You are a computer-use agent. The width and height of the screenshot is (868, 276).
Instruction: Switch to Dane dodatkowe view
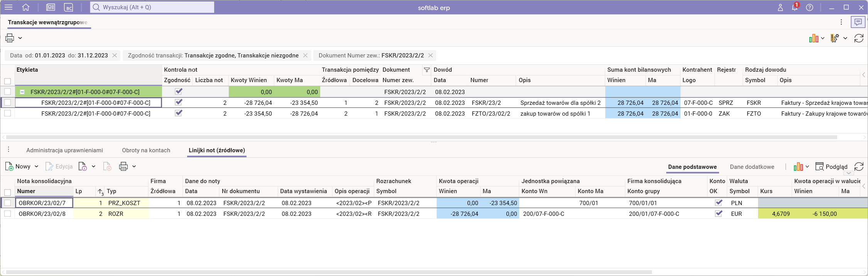752,167
